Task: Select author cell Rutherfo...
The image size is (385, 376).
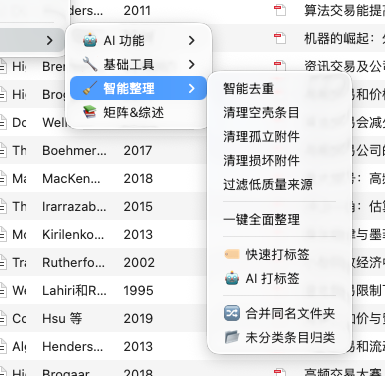Action: click(73, 262)
